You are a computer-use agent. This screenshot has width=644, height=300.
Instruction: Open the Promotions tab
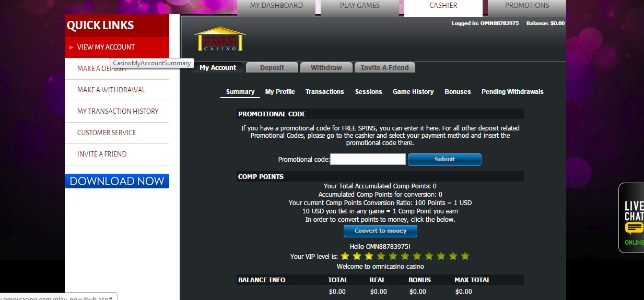tap(527, 6)
